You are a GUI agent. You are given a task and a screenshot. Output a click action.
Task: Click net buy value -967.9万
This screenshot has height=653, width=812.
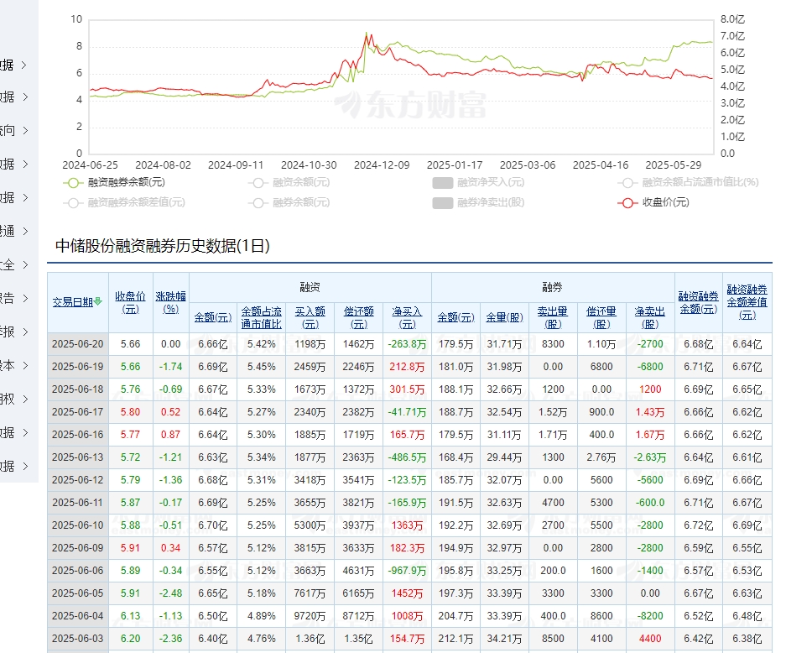coord(407,571)
